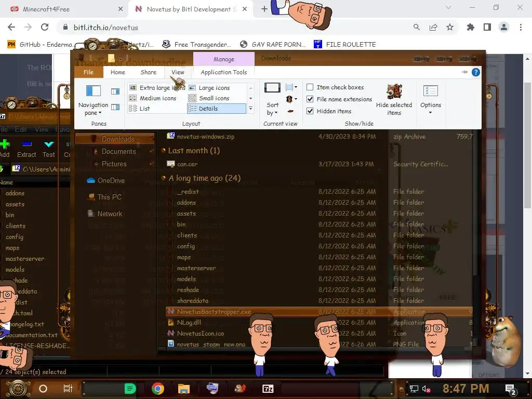Choose Extra large icons layout
Image resolution: width=532 pixels, height=399 pixels.
(157, 88)
